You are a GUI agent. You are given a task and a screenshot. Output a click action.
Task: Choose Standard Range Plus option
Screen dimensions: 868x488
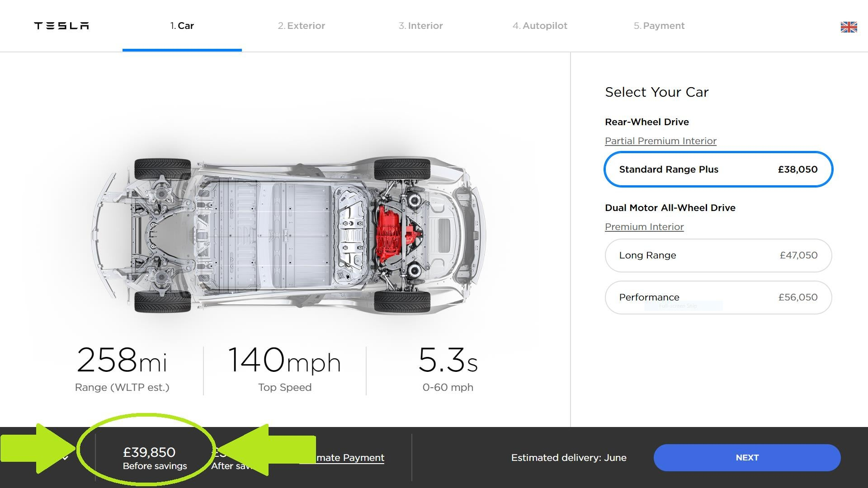click(x=718, y=169)
